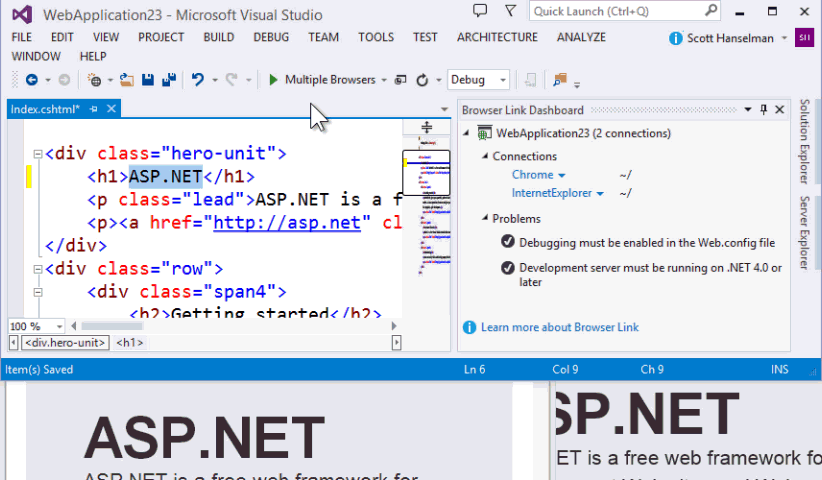This screenshot has height=480, width=822.
Task: Open the Multiple Browsers dropdown arrow
Action: pyautogui.click(x=384, y=80)
